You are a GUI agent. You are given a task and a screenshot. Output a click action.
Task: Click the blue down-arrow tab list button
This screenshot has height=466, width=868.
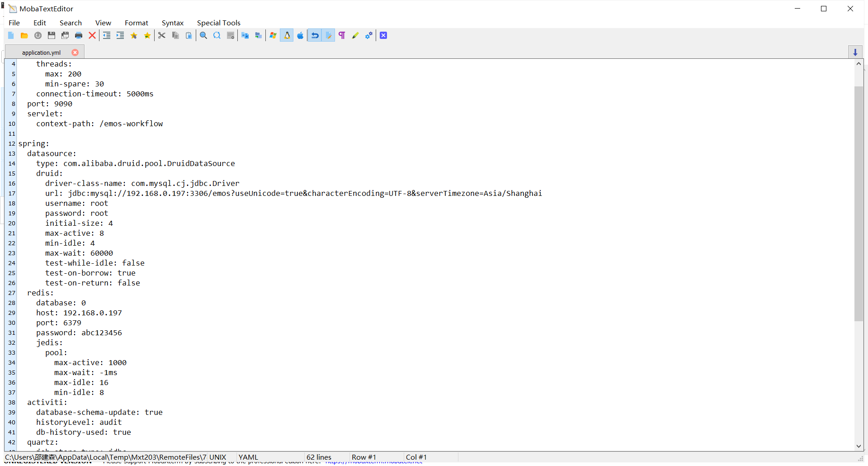pos(855,52)
